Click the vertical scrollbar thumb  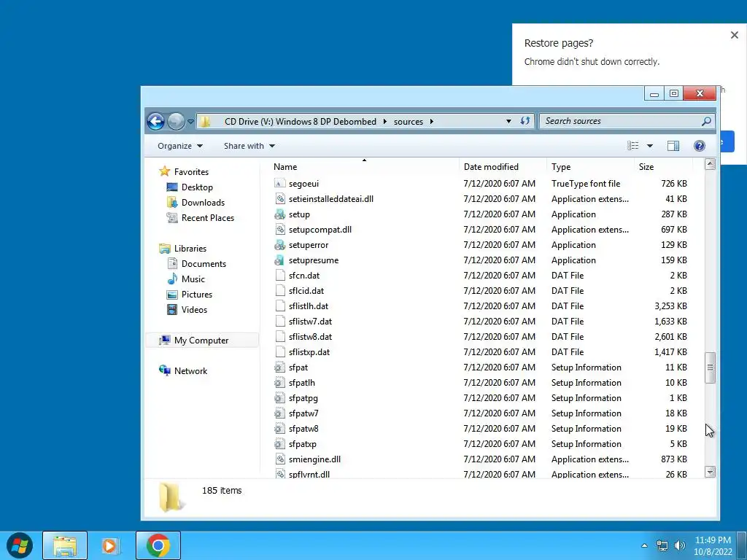[710, 367]
